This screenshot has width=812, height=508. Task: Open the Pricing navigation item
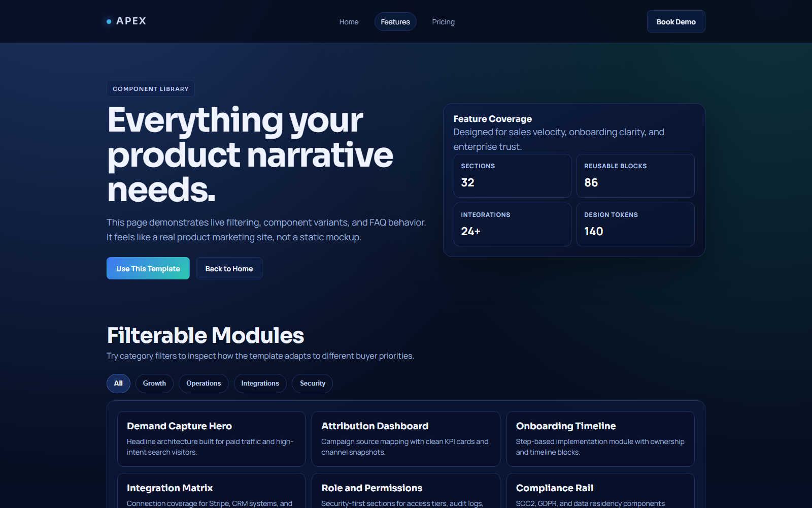(443, 22)
